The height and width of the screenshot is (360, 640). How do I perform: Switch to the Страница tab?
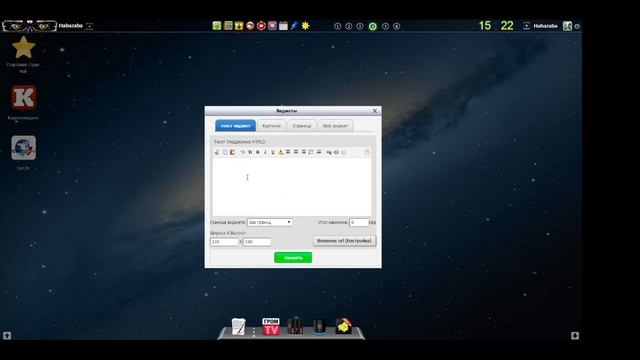pos(302,126)
